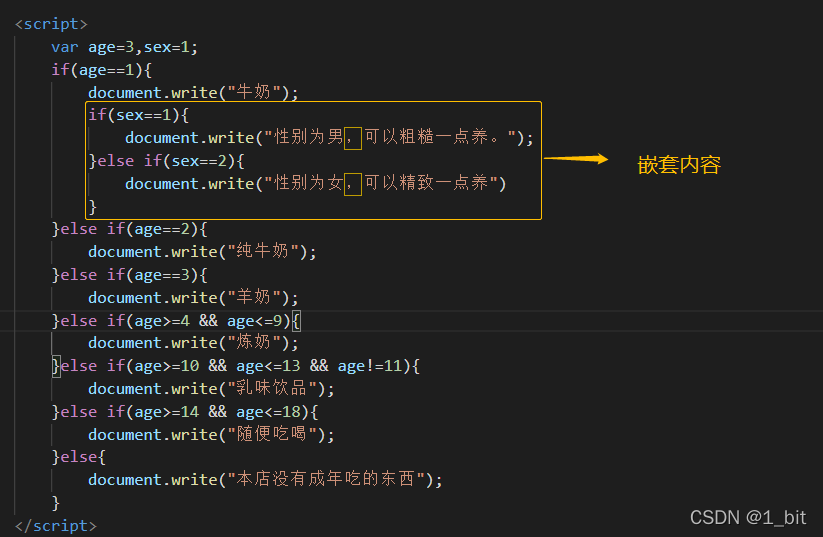
Task: Click the 'if(sex==1){' line
Action: click(x=139, y=115)
